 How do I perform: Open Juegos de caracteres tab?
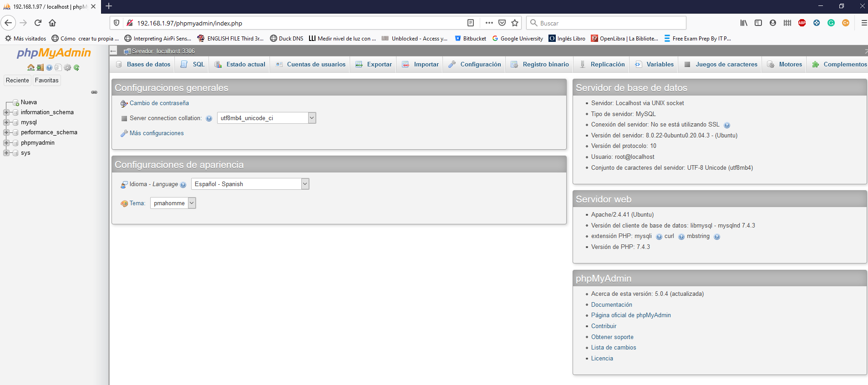(721, 64)
